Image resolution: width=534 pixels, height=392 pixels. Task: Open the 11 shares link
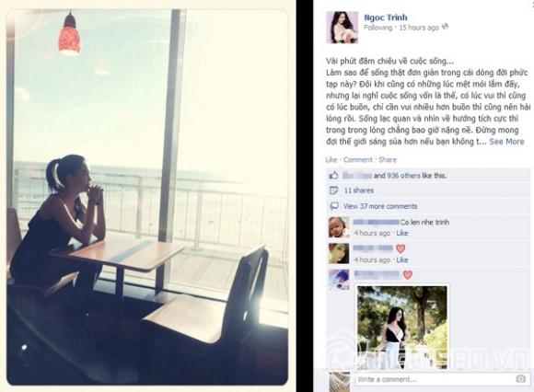pyautogui.click(x=359, y=190)
